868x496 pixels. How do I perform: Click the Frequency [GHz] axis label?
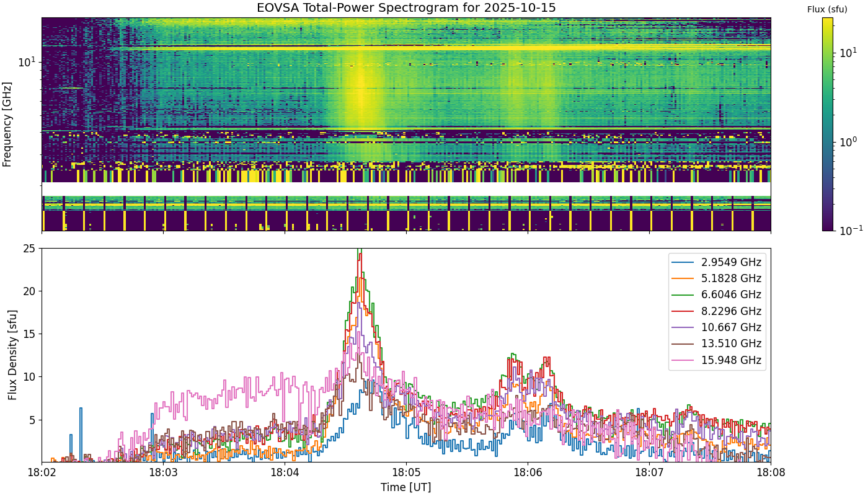pyautogui.click(x=7, y=124)
